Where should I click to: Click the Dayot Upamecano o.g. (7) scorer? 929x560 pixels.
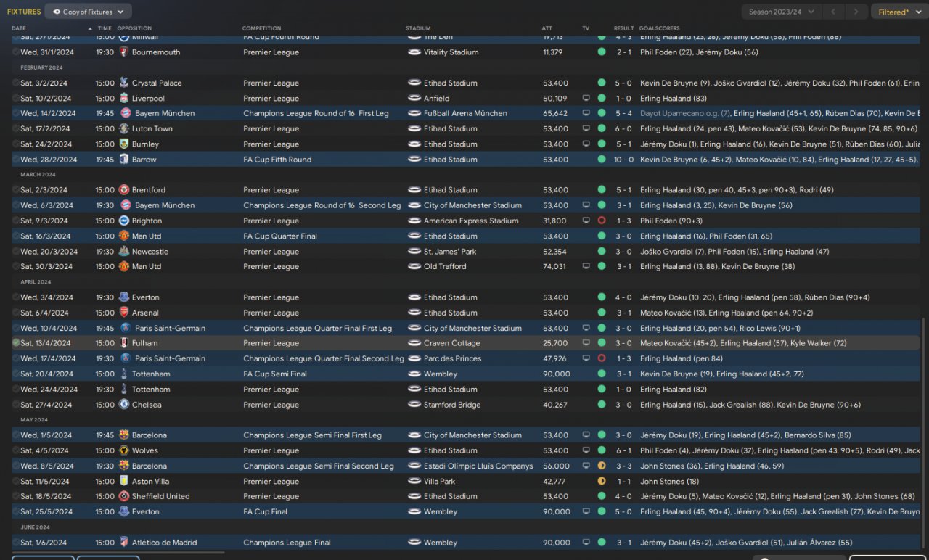coord(684,113)
